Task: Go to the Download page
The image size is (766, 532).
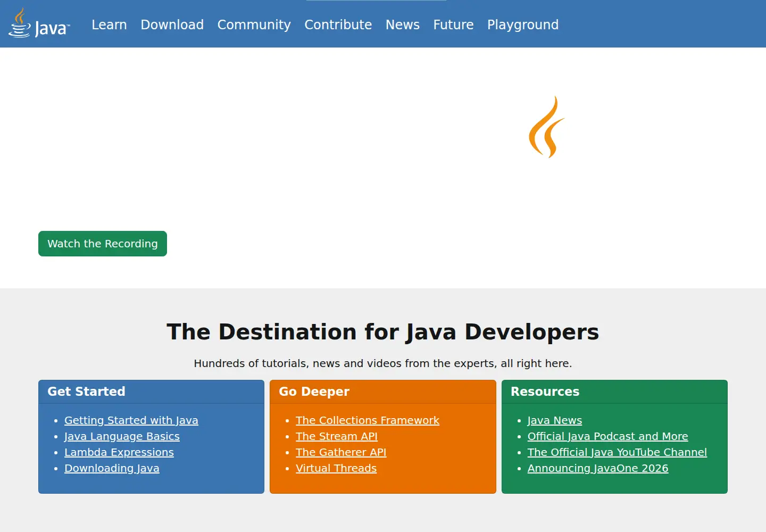Action: 172,24
